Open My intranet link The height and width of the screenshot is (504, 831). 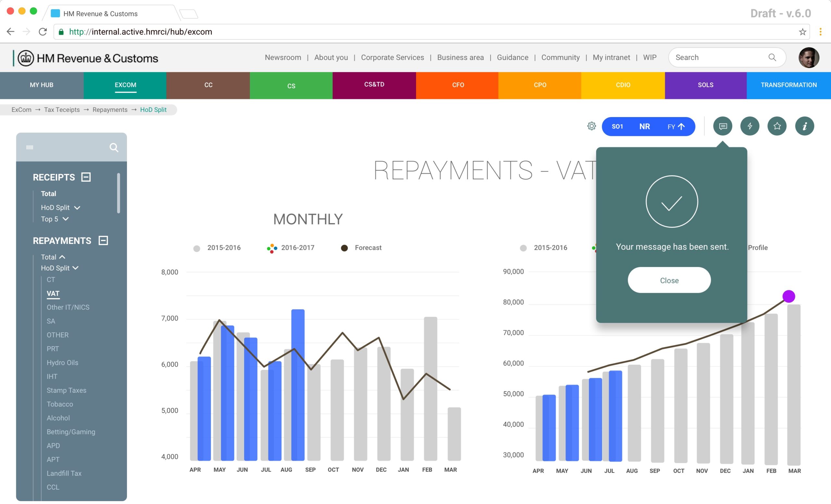coord(611,58)
